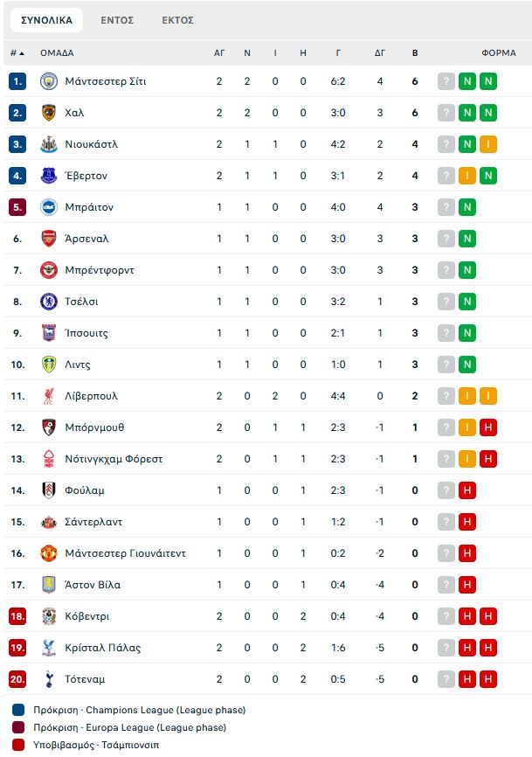Image resolution: width=532 pixels, height=757 pixels.
Task: Click the Manchester United crest
Action: tap(49, 553)
